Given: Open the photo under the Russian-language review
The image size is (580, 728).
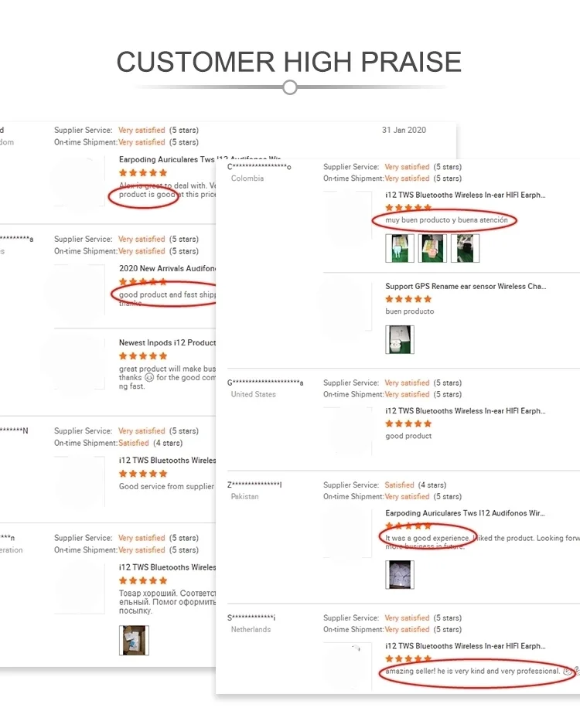Looking at the screenshot, I should (134, 640).
